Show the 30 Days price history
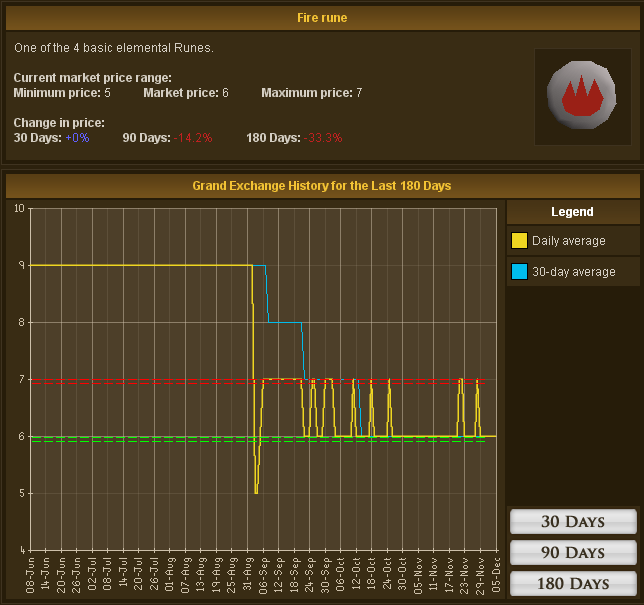644x605 pixels. pyautogui.click(x=573, y=522)
